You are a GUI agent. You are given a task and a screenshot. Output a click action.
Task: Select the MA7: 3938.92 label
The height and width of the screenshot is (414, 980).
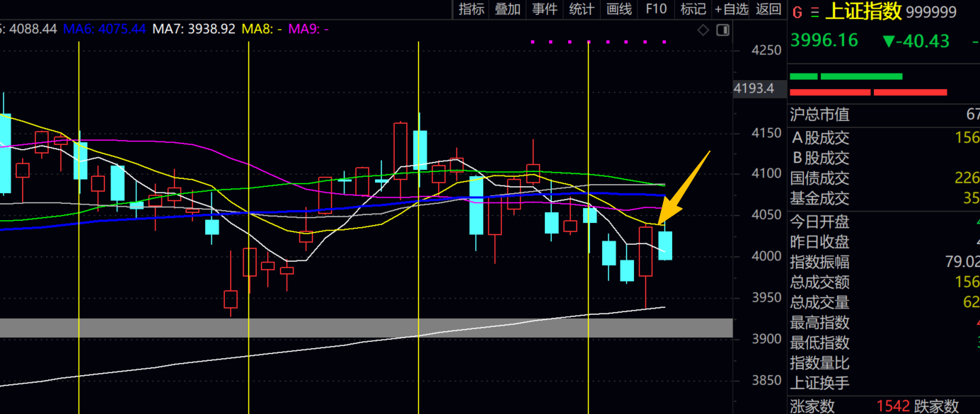click(194, 29)
